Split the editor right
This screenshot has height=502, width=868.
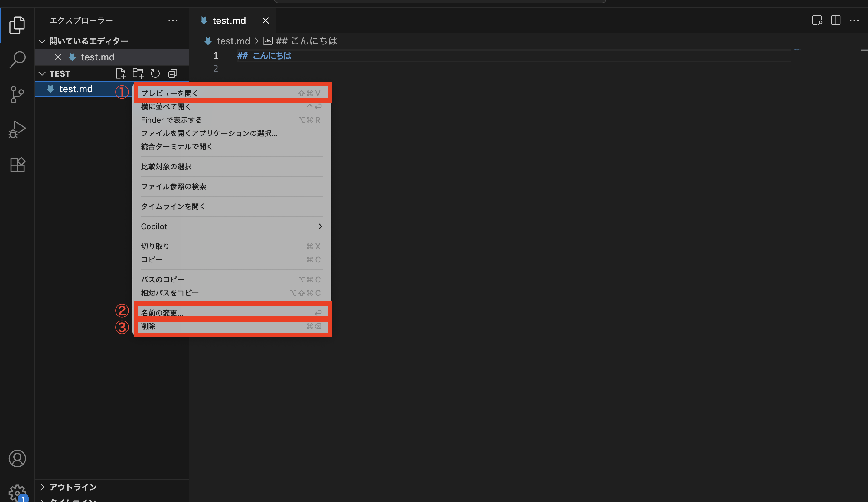836,20
